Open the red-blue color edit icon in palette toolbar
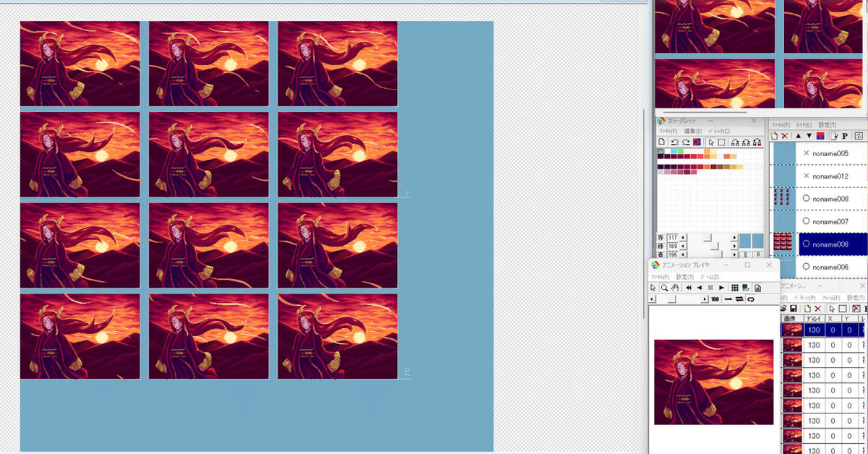The height and width of the screenshot is (454, 868). [x=697, y=142]
